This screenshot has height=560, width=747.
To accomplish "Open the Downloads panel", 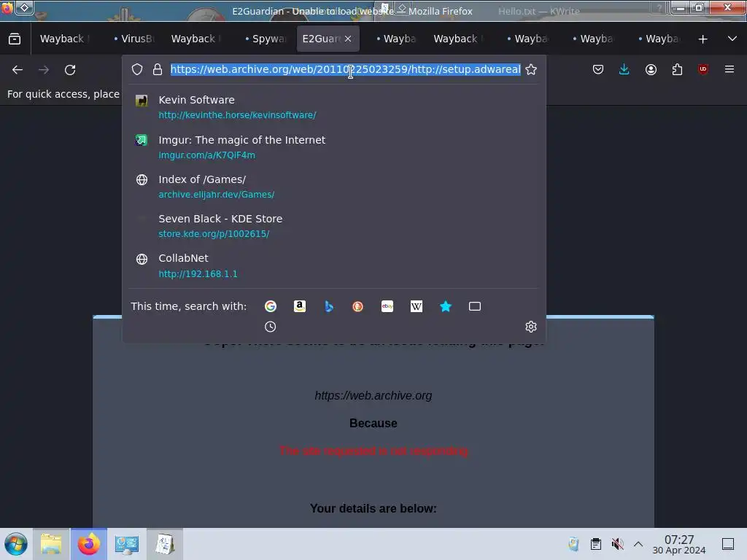I will click(624, 69).
